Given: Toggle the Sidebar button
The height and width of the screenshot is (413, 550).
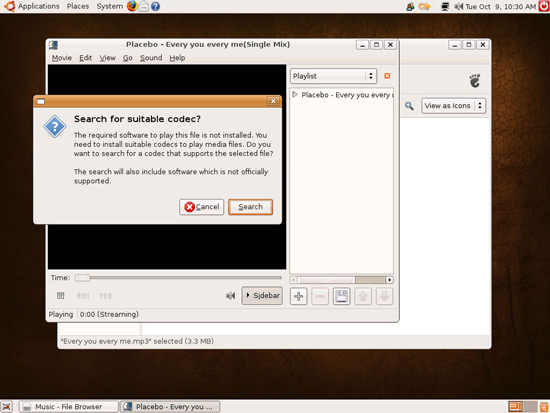Looking at the screenshot, I should (262, 295).
